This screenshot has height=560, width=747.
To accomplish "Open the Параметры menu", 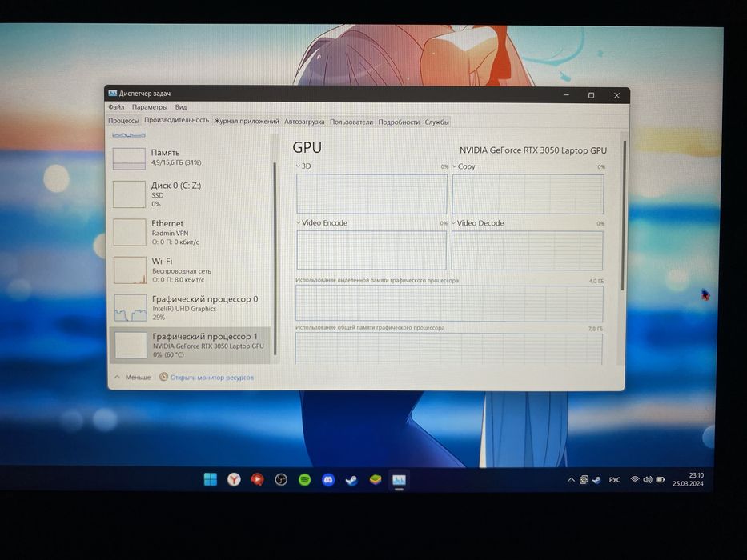I will (x=150, y=107).
